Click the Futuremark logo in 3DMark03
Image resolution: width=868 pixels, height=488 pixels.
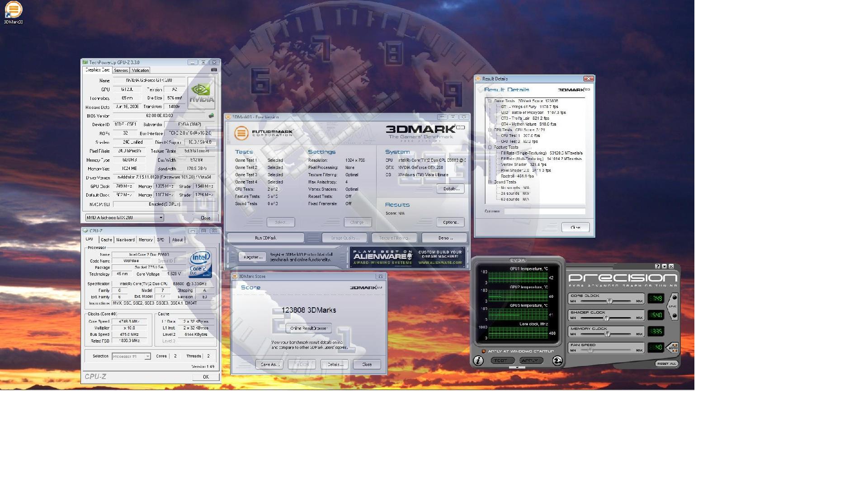264,133
